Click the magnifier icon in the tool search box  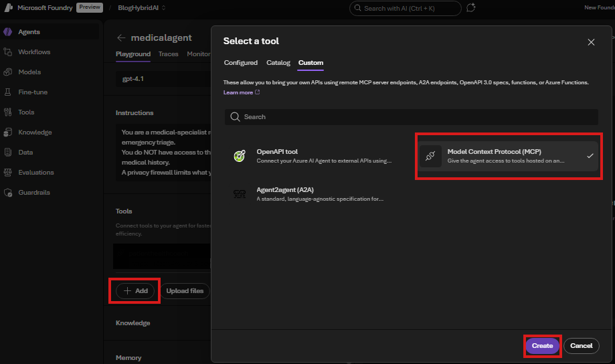point(235,117)
